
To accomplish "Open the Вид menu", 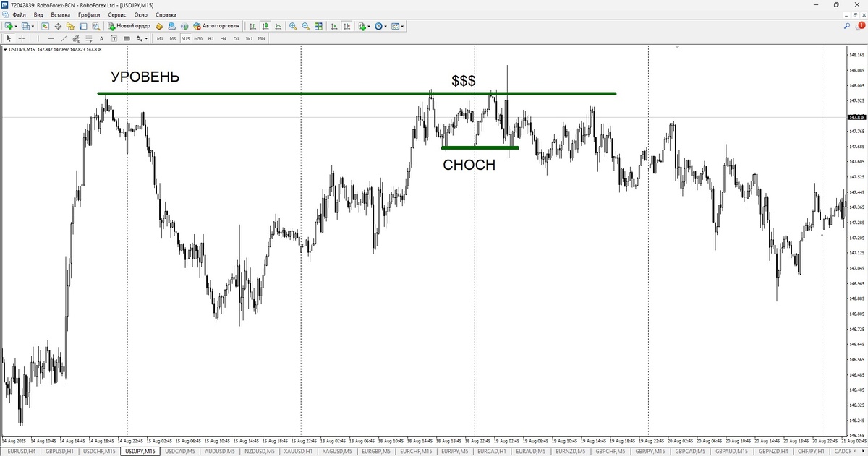I will coord(38,14).
